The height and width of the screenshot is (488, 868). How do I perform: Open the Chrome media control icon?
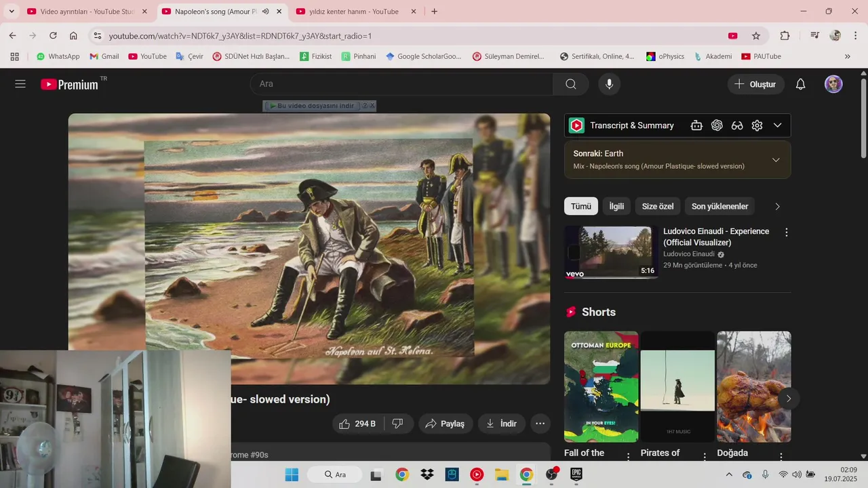815,36
